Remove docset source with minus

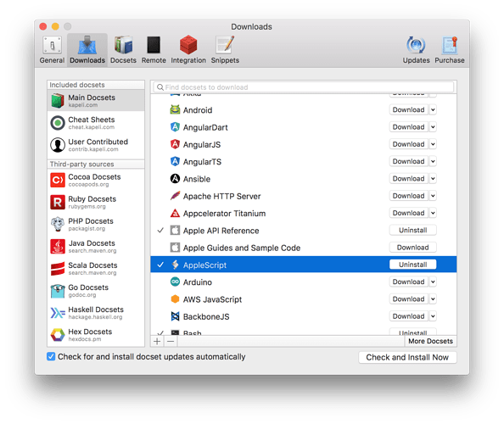pos(171,341)
